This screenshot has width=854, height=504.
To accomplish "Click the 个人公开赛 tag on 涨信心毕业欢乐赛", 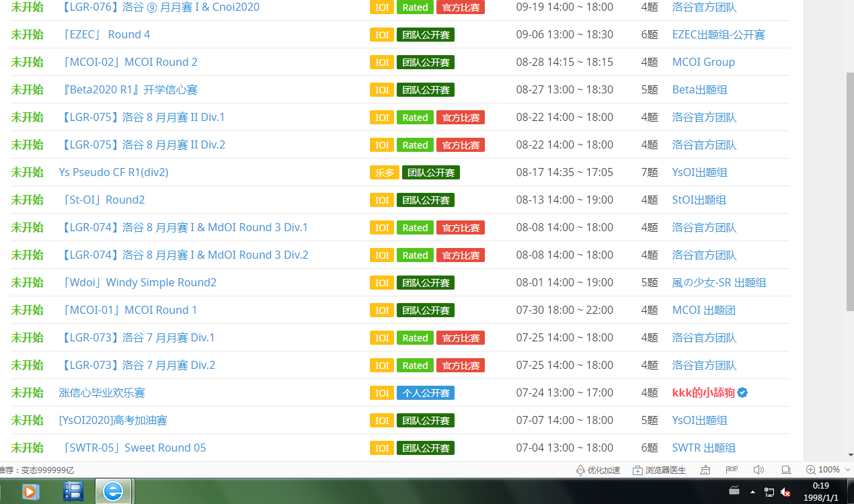I will pos(426,393).
